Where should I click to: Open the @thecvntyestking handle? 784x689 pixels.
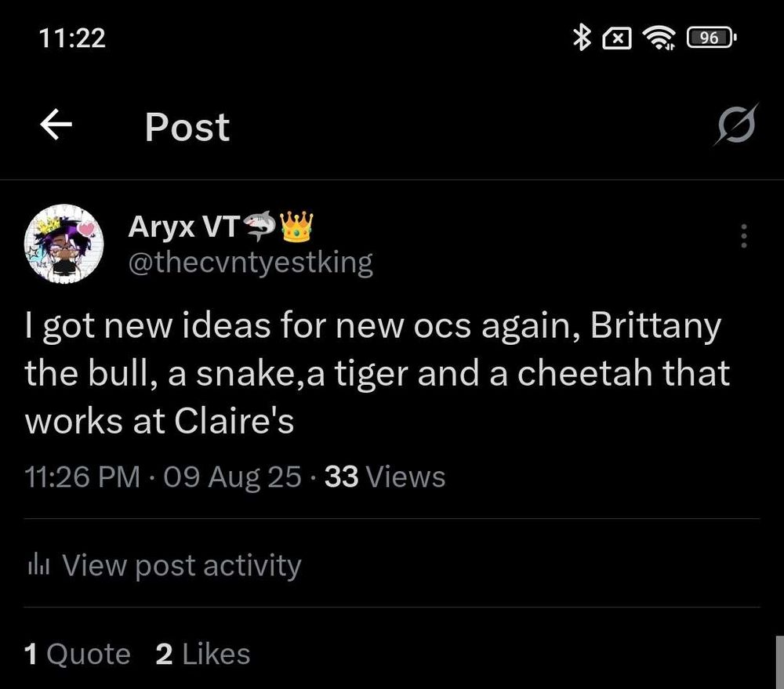[251, 262]
